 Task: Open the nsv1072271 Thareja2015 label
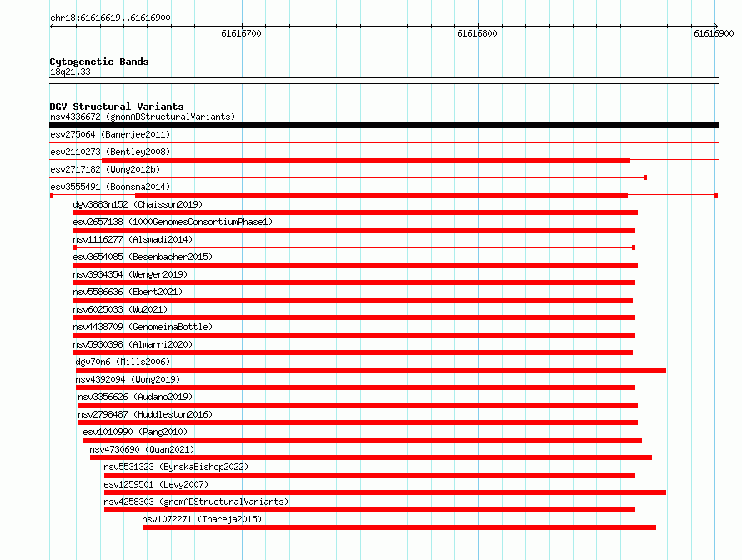pos(202,519)
